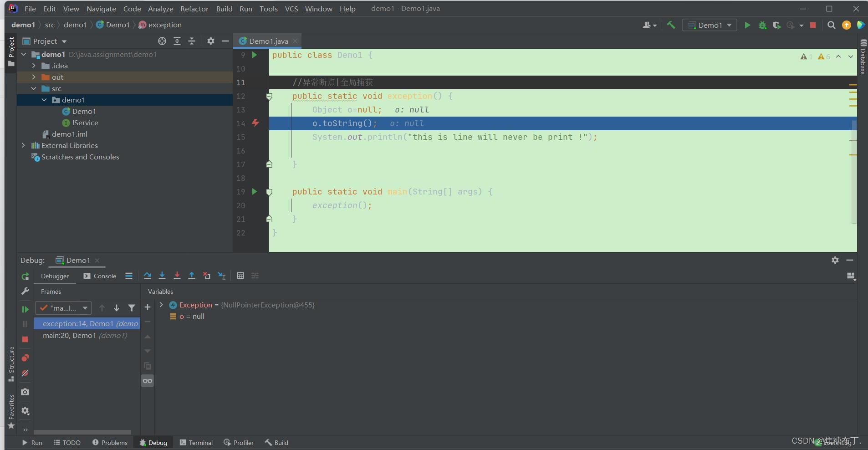Open the user account dropdown in toolbar
868x450 pixels.
point(649,25)
